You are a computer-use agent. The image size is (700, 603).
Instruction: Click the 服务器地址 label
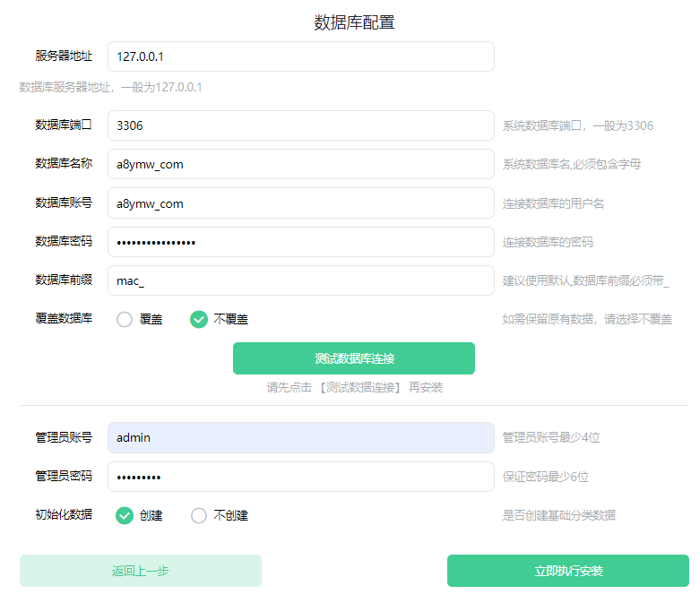point(64,56)
